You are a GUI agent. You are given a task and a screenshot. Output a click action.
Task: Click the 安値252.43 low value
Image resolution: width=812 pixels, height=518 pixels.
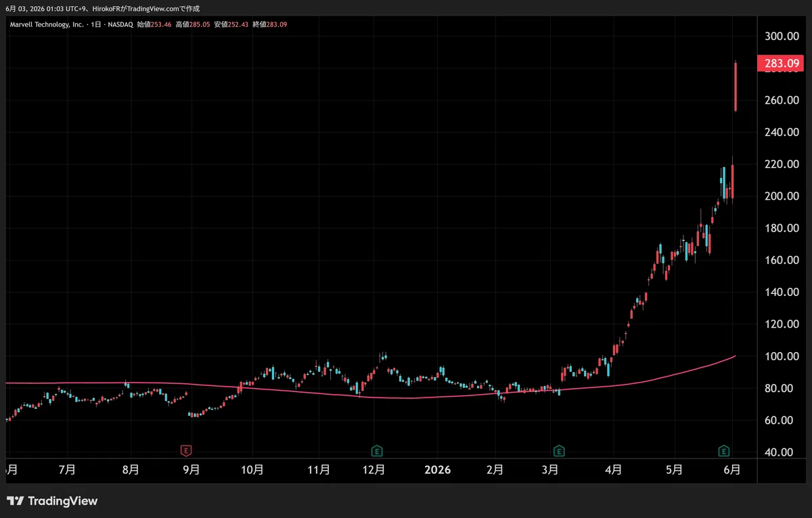tap(231, 24)
